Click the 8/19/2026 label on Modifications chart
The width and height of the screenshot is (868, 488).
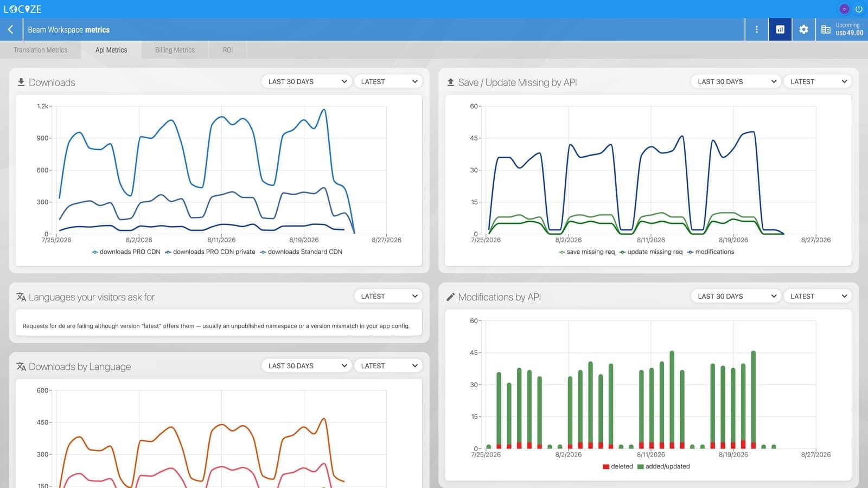[x=733, y=455]
